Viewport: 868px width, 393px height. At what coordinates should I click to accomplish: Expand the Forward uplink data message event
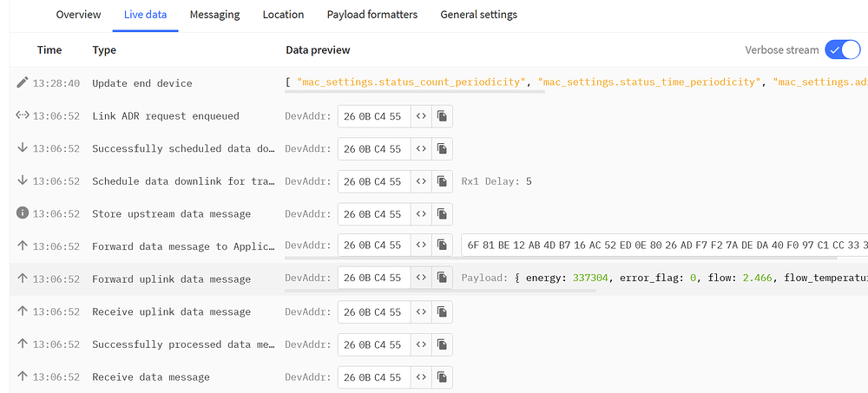(171, 279)
